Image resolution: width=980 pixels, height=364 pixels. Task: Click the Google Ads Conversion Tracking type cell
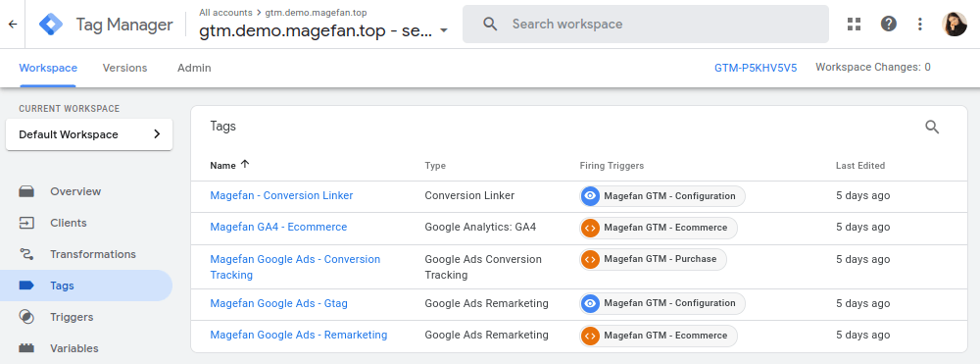coord(483,267)
